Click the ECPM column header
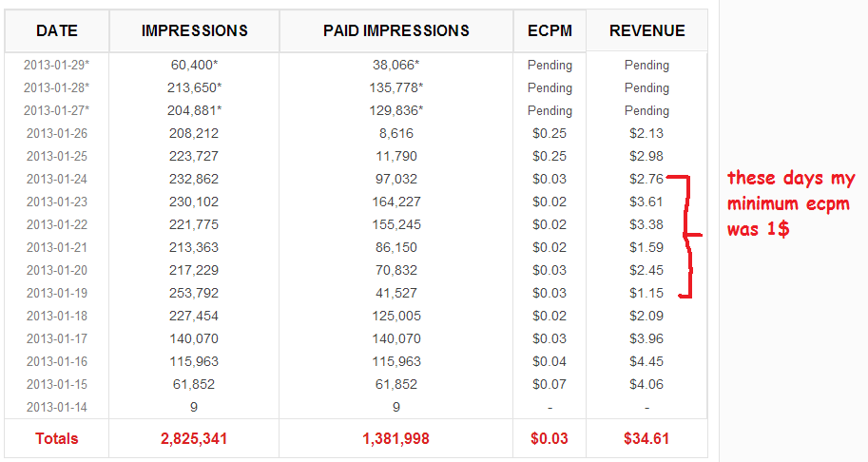 [550, 30]
